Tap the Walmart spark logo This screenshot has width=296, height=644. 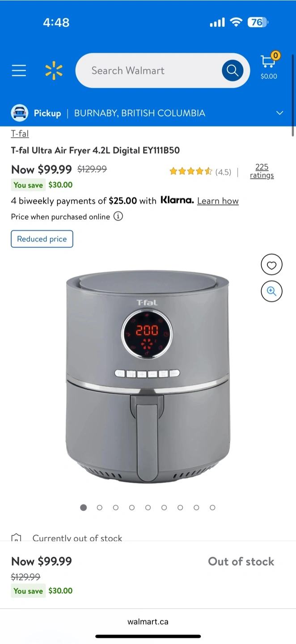pyautogui.click(x=54, y=71)
